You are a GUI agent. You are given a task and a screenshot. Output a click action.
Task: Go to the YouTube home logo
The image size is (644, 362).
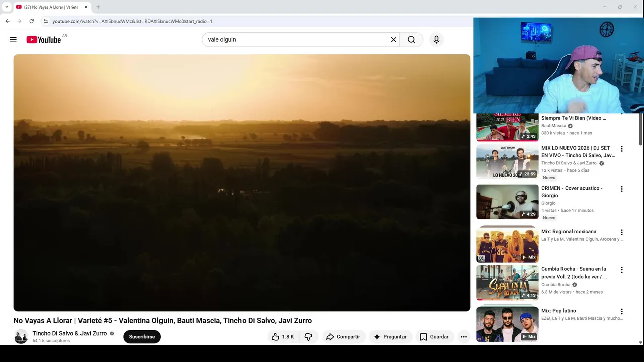[x=44, y=40]
